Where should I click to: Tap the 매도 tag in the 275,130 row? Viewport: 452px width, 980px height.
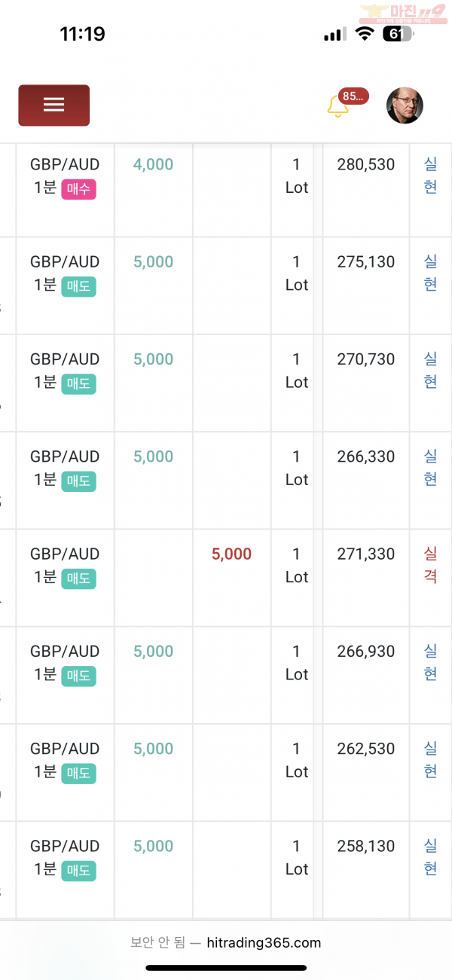(79, 287)
